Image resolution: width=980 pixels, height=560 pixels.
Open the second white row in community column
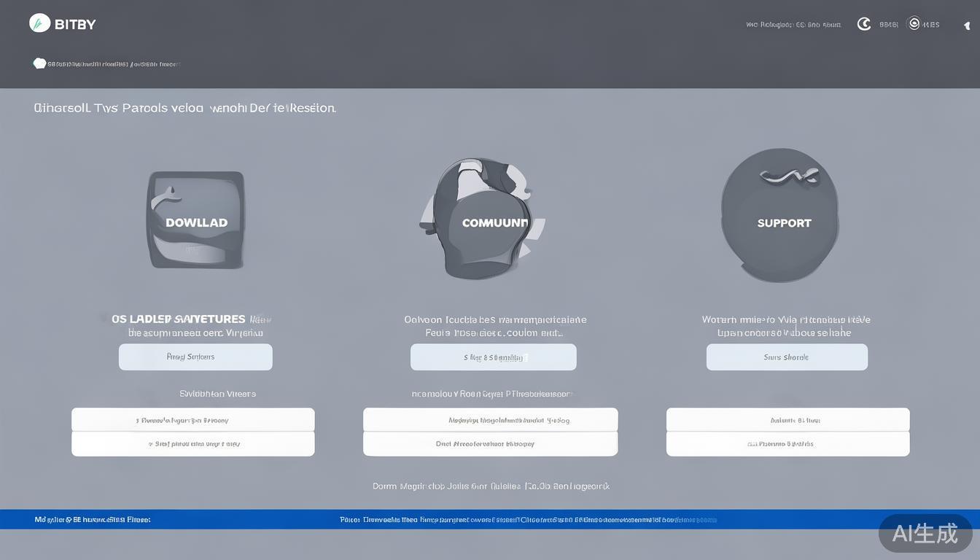[x=490, y=443]
